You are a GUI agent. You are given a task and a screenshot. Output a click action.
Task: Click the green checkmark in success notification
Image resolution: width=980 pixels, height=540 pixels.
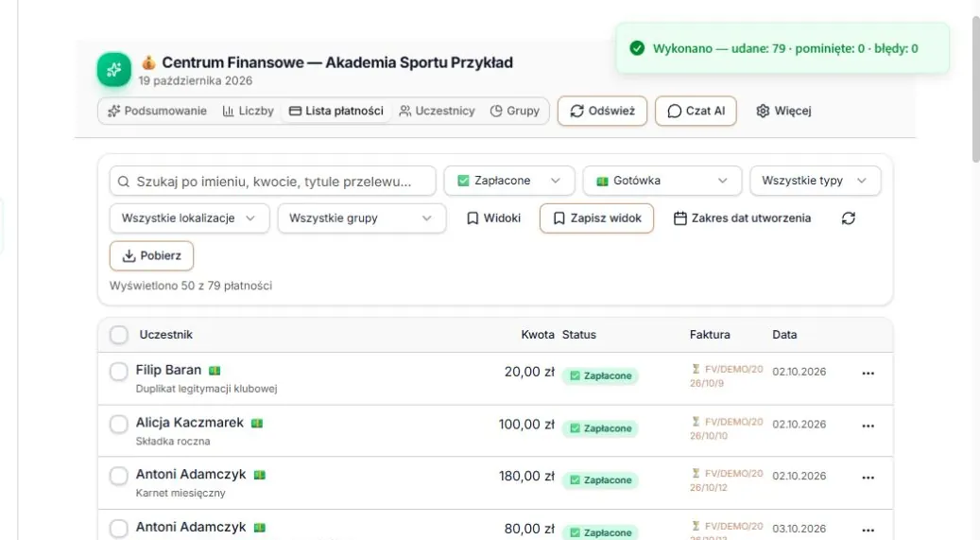click(x=637, y=48)
